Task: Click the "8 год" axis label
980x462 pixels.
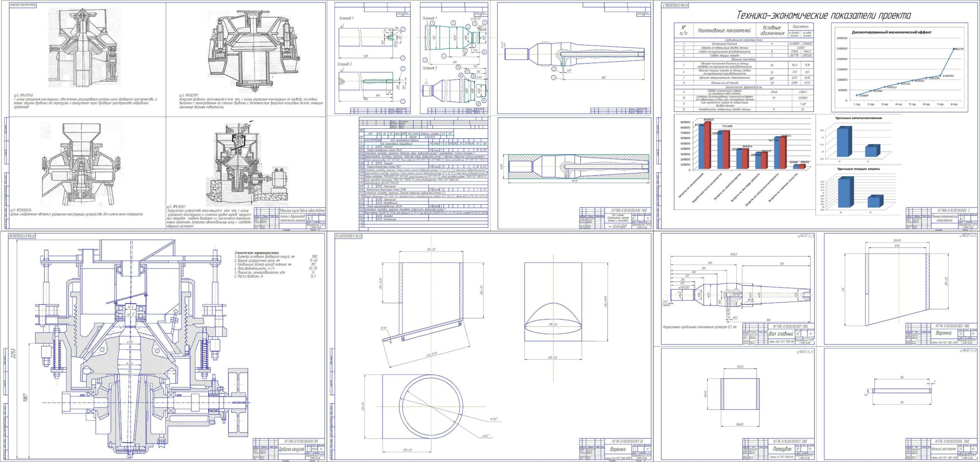Action: [x=954, y=104]
